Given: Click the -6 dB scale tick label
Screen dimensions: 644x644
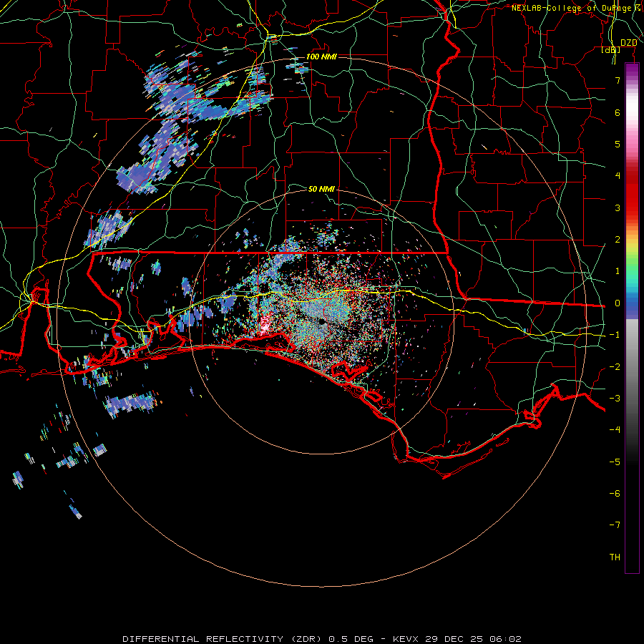Looking at the screenshot, I should pyautogui.click(x=615, y=494).
